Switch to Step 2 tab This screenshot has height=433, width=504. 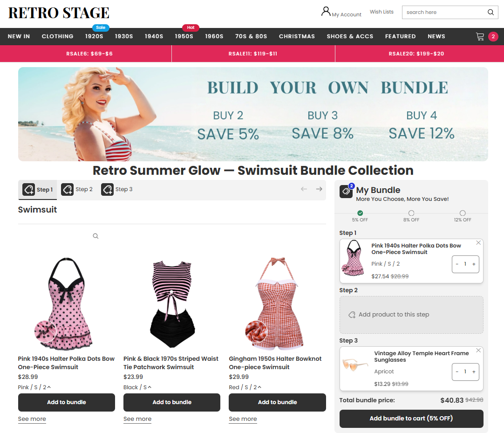pos(77,190)
